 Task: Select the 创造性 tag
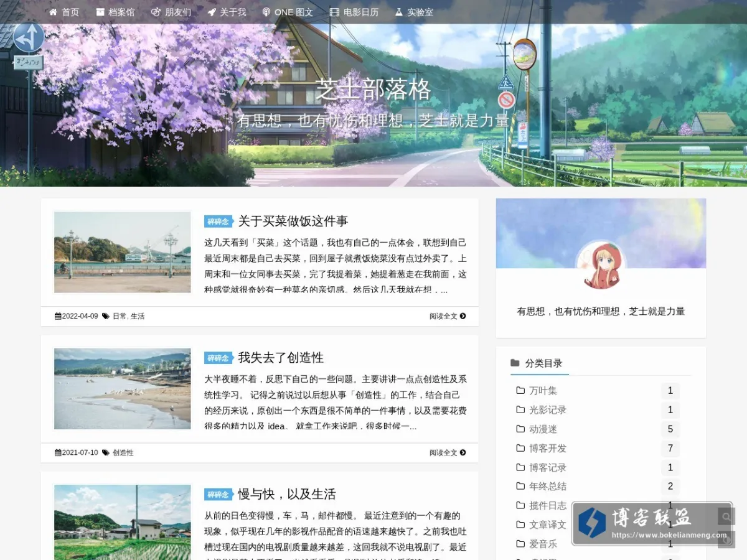pos(123,453)
